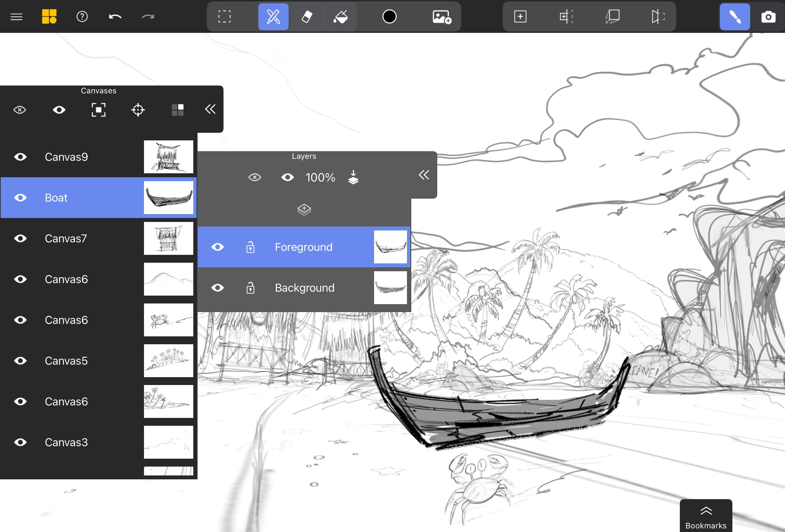Image resolution: width=785 pixels, height=532 pixels.
Task: Open the Canvas3 thumbnail
Action: pos(169,442)
